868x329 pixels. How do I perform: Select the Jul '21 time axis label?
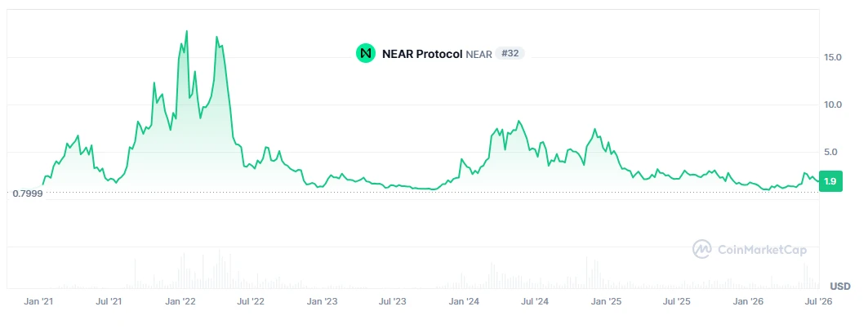tap(109, 302)
